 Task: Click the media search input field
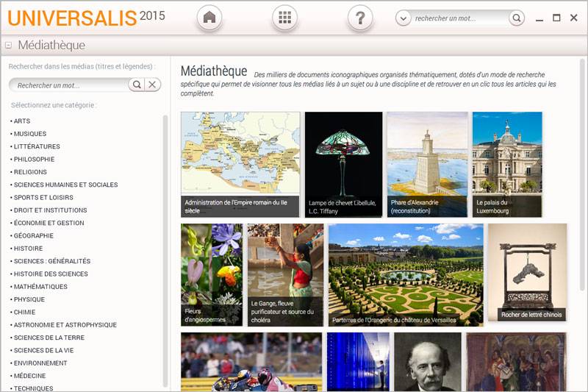click(70, 85)
